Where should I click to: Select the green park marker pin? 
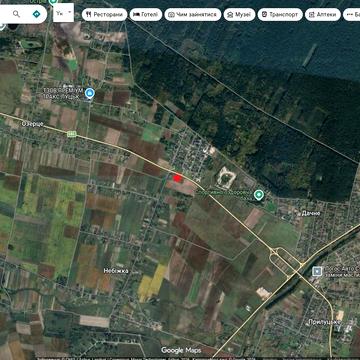tap(258, 195)
